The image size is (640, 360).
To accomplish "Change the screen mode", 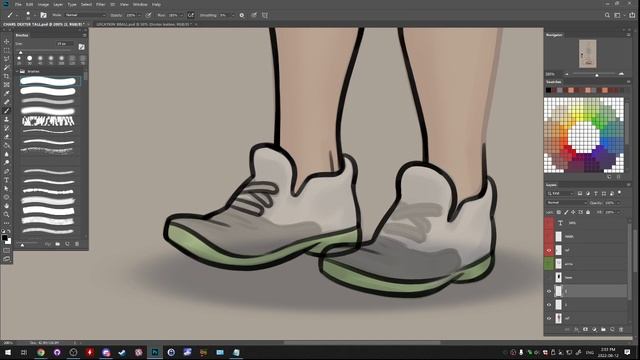I will coord(7,258).
